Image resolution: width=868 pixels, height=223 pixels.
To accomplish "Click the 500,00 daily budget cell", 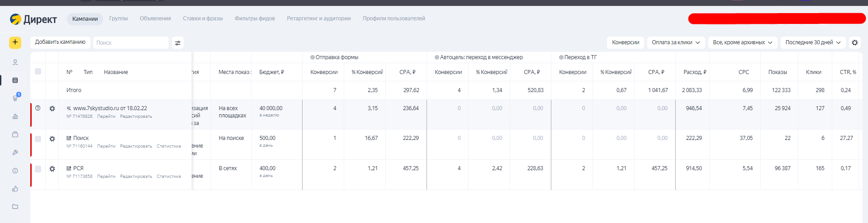I will 267,138.
